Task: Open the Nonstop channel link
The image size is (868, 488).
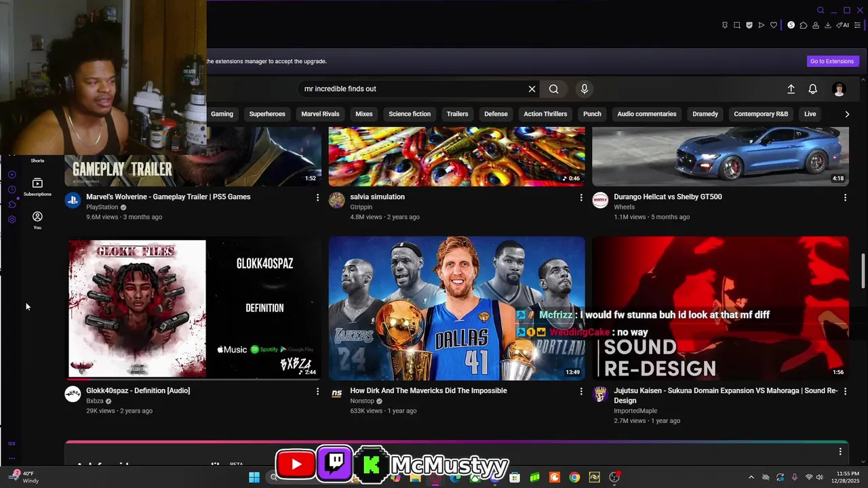Action: (x=362, y=401)
